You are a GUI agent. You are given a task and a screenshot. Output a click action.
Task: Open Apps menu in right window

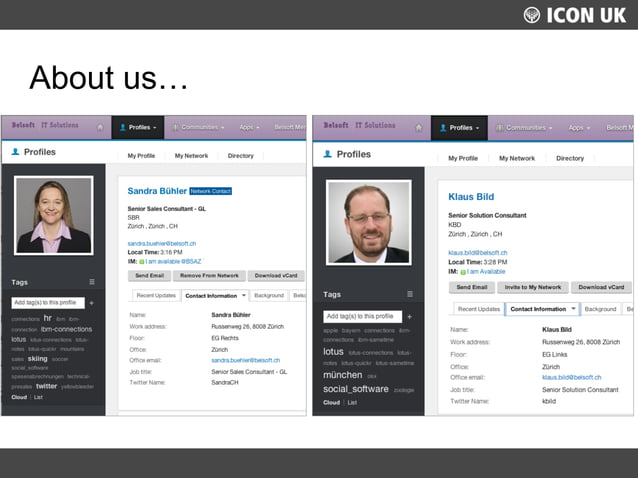pos(579,128)
